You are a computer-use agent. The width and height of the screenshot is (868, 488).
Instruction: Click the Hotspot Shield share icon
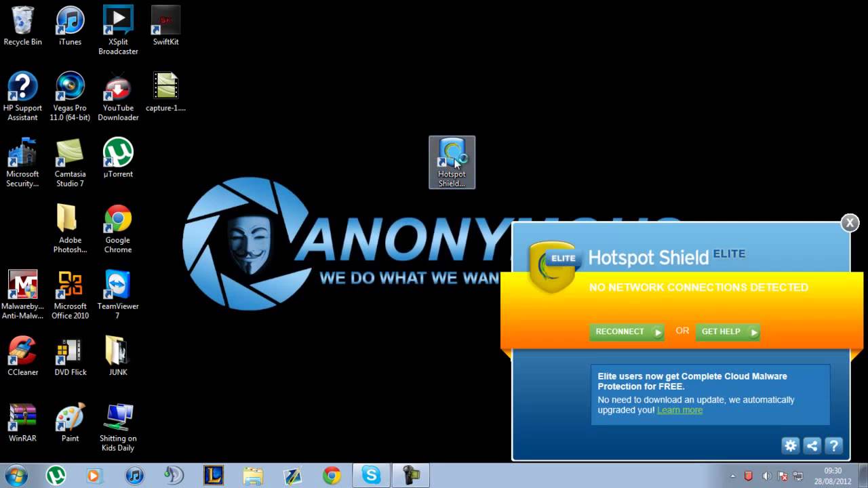pyautogui.click(x=812, y=445)
